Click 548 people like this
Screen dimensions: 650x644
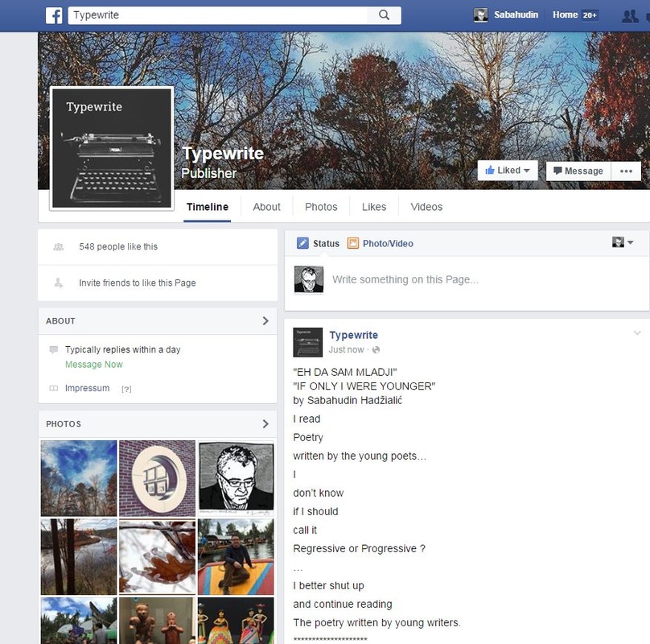118,246
